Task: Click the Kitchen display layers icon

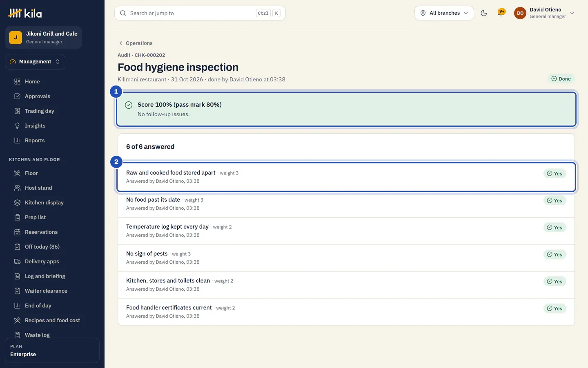Action: click(x=17, y=202)
